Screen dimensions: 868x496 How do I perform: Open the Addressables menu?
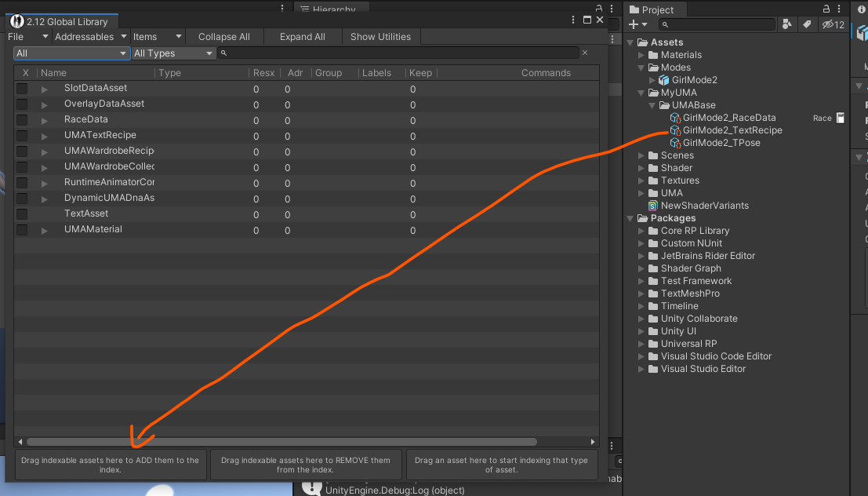point(91,37)
